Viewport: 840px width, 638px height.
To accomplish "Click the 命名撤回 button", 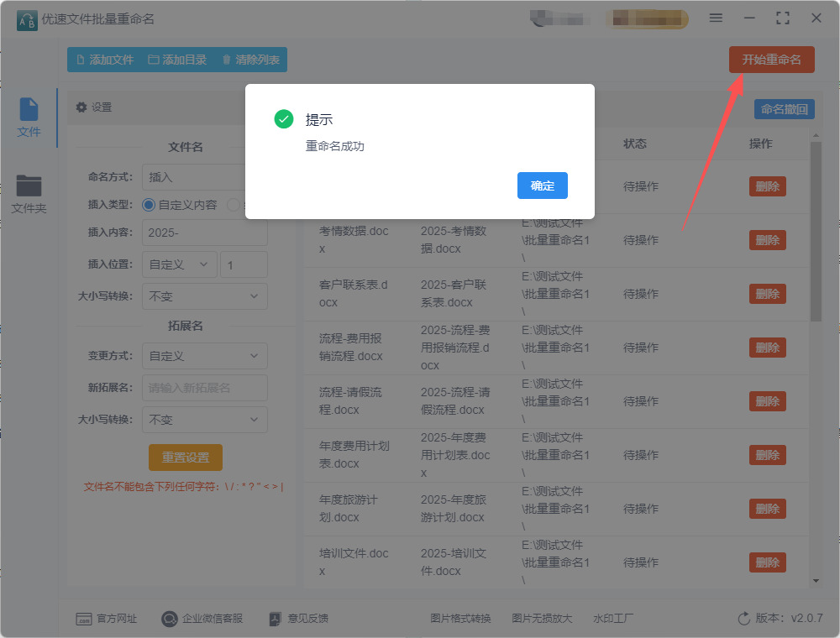I will coord(785,109).
